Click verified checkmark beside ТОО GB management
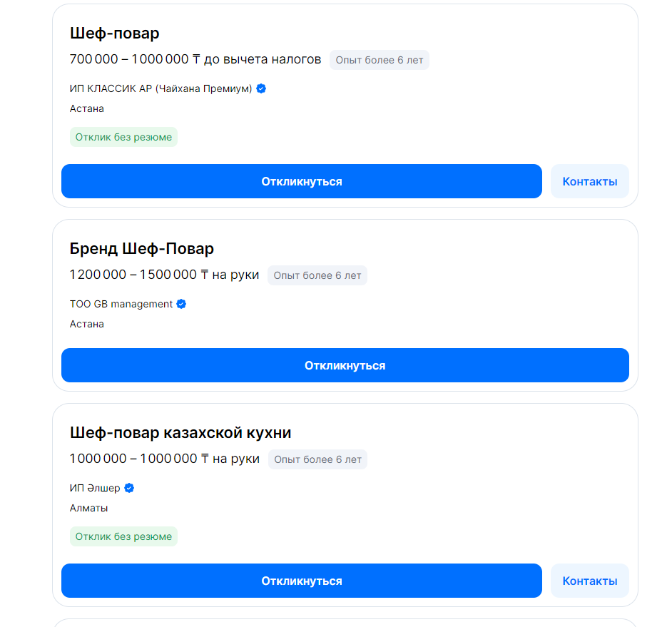This screenshot has width=672, height=627. pos(182,304)
